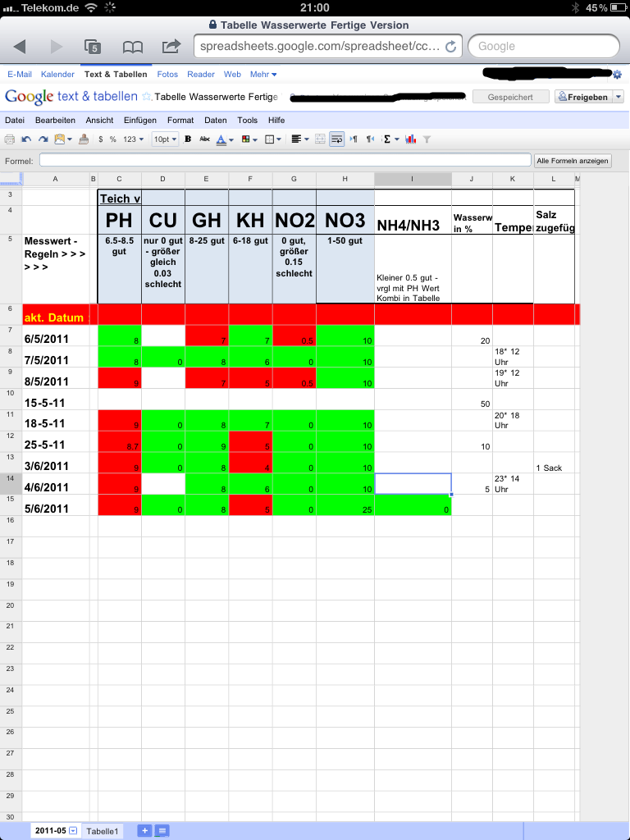The height and width of the screenshot is (840, 630).
Task: Click into the Formel input field
Action: click(x=285, y=160)
